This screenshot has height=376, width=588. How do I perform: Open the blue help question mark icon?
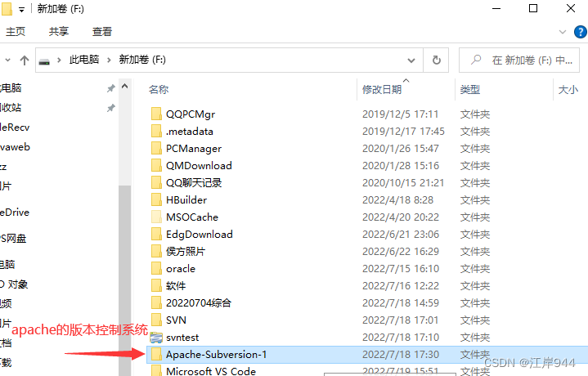point(581,32)
